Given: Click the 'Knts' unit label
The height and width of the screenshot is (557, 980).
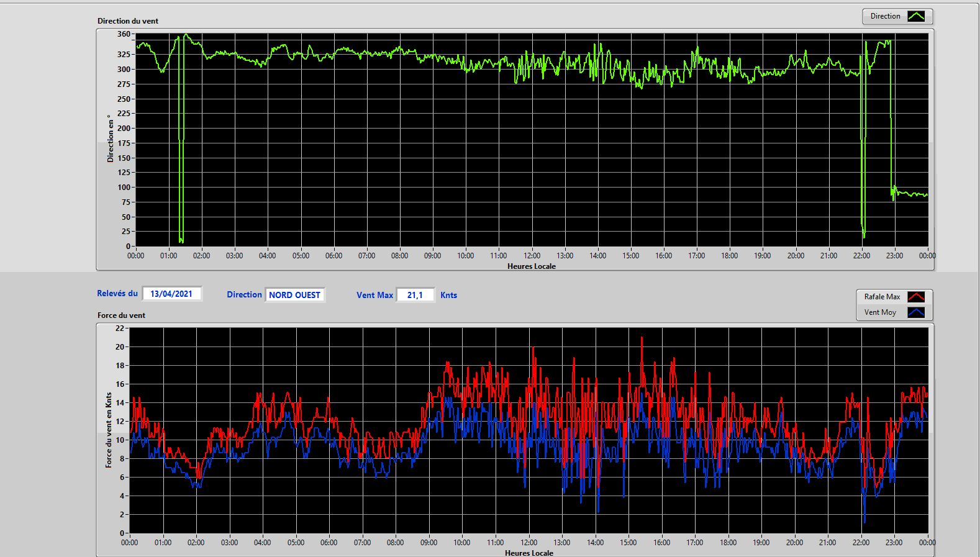Looking at the screenshot, I should pos(448,295).
